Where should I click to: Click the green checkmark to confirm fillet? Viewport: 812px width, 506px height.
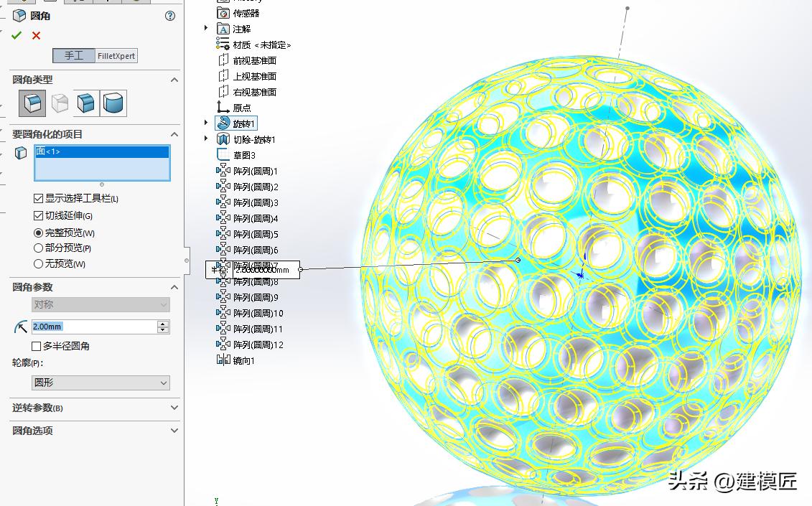(x=17, y=35)
